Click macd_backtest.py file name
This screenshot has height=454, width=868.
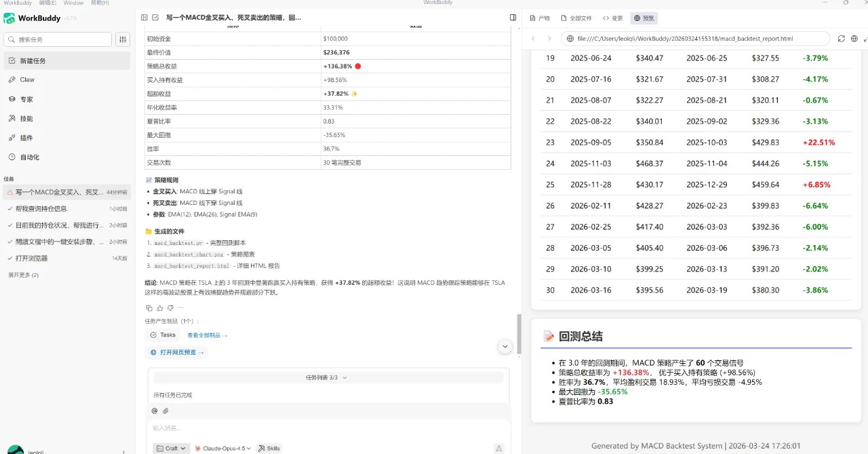[178, 243]
